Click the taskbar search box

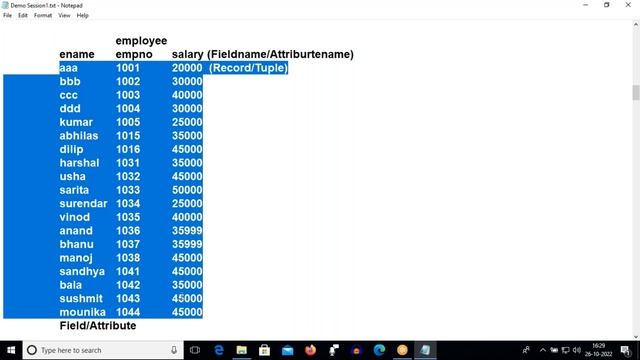pos(103,350)
